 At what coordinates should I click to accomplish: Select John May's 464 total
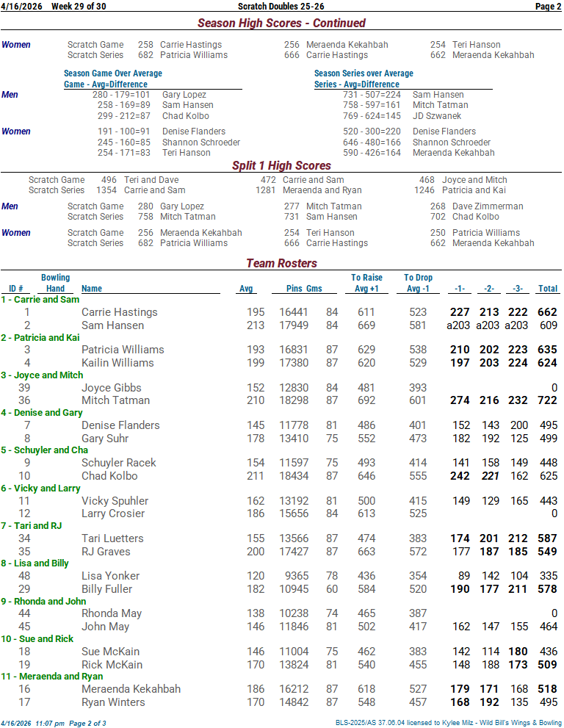tap(549, 627)
